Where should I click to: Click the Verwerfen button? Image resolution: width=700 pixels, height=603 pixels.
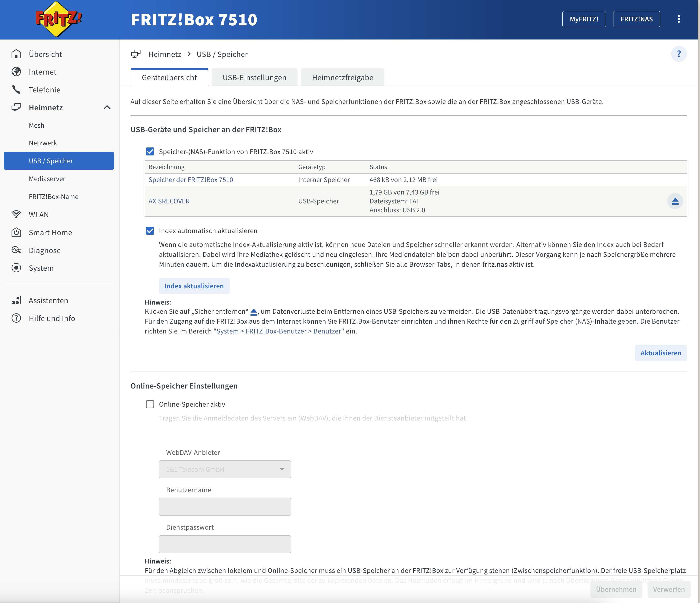pos(668,589)
